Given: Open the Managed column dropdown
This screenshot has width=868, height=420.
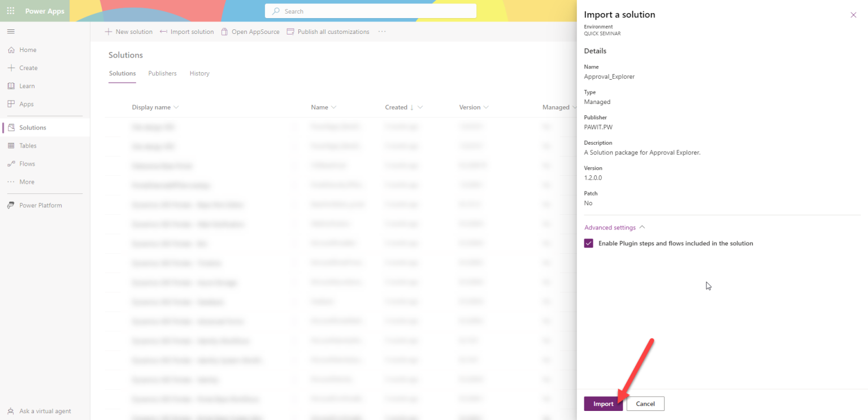Looking at the screenshot, I should (x=574, y=107).
